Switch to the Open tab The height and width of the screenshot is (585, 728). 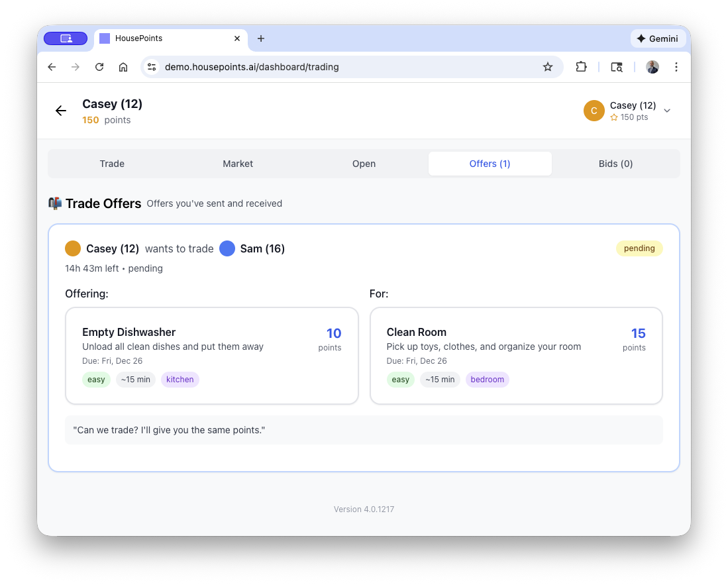coord(364,164)
